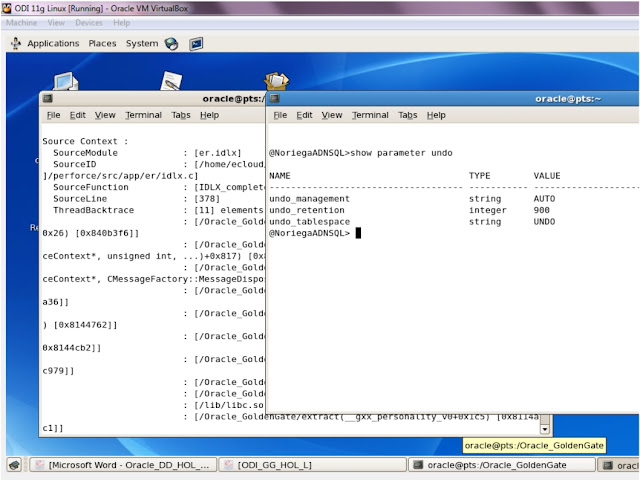Click the undo_management parameter row

(412, 199)
